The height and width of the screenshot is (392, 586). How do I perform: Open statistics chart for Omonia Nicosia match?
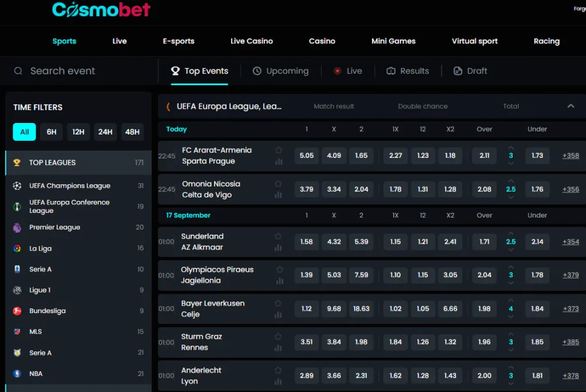tap(278, 195)
